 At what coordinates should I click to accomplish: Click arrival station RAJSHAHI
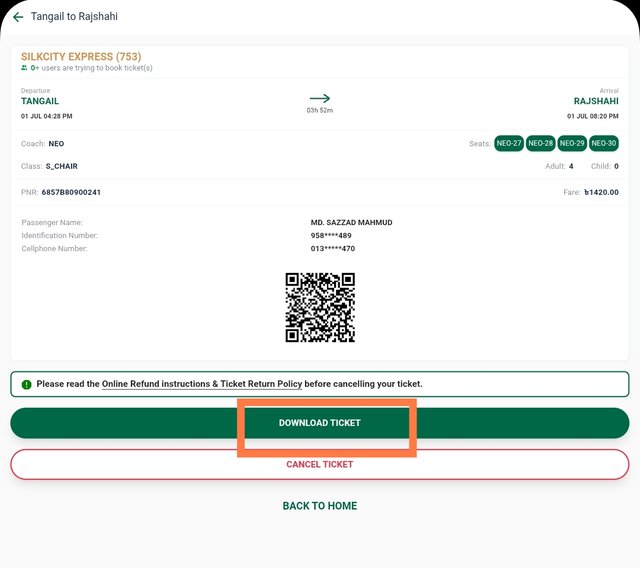coord(596,101)
